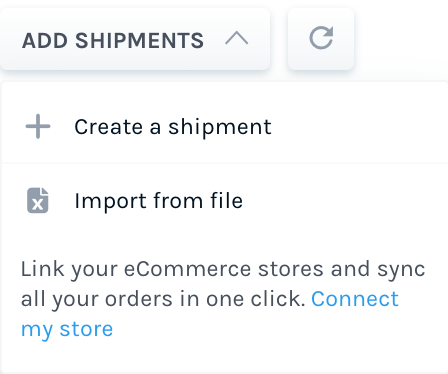Click the ADD SHIPMENTS dropdown button
The image size is (448, 374).
pos(135,39)
